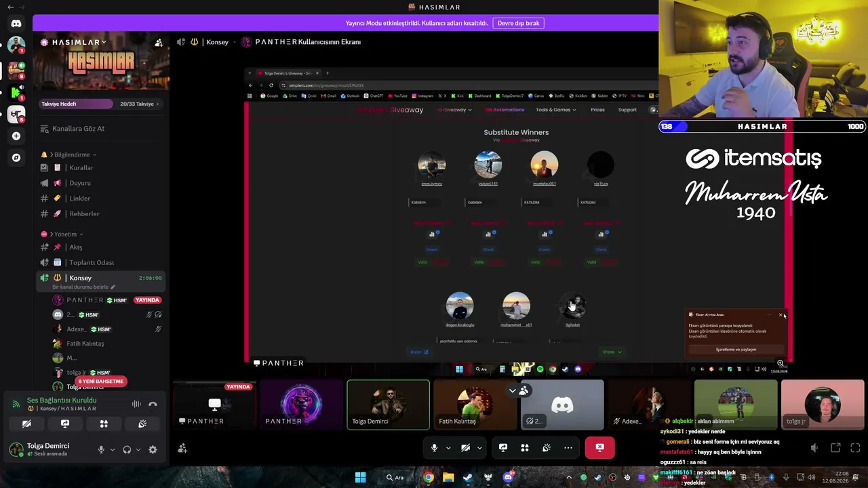The image size is (868, 488).
Task: Click the stream volume speaker icon
Action: tap(814, 448)
